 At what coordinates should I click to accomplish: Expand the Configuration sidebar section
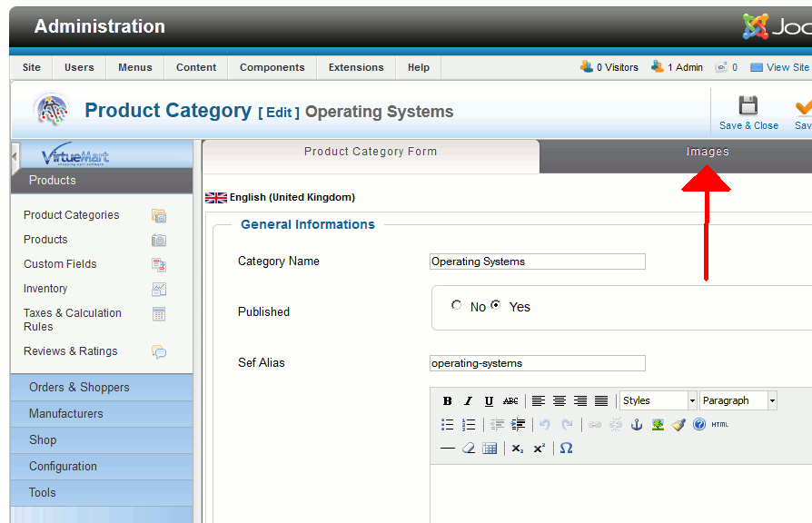tap(63, 466)
